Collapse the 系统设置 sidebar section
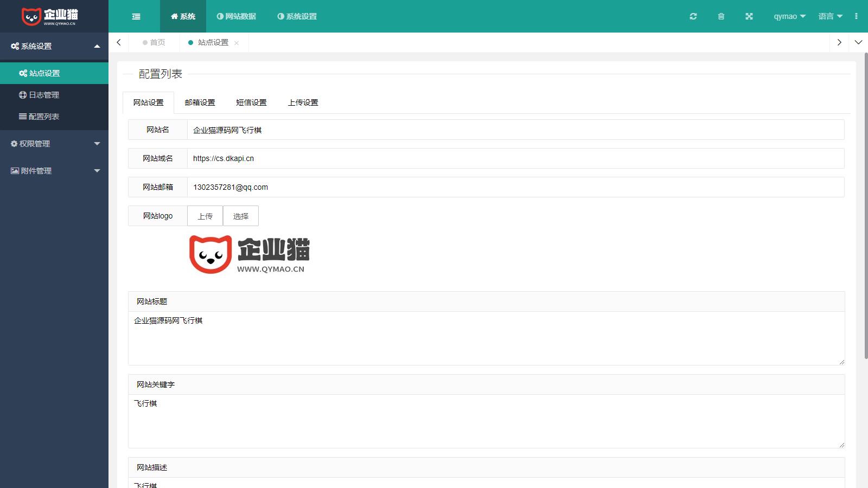Viewport: 868px width, 488px height. 54,46
